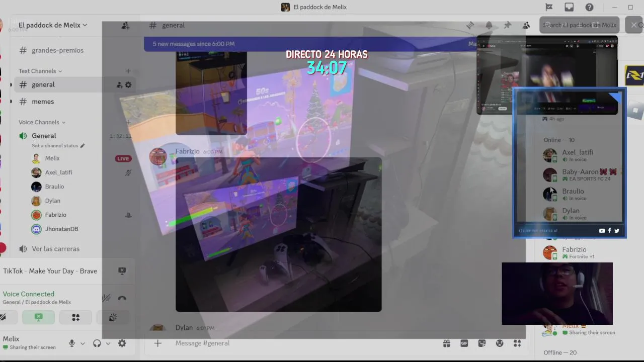Watch the LIVE badge next to Melix
This screenshot has height=362, width=644.
pyautogui.click(x=123, y=158)
